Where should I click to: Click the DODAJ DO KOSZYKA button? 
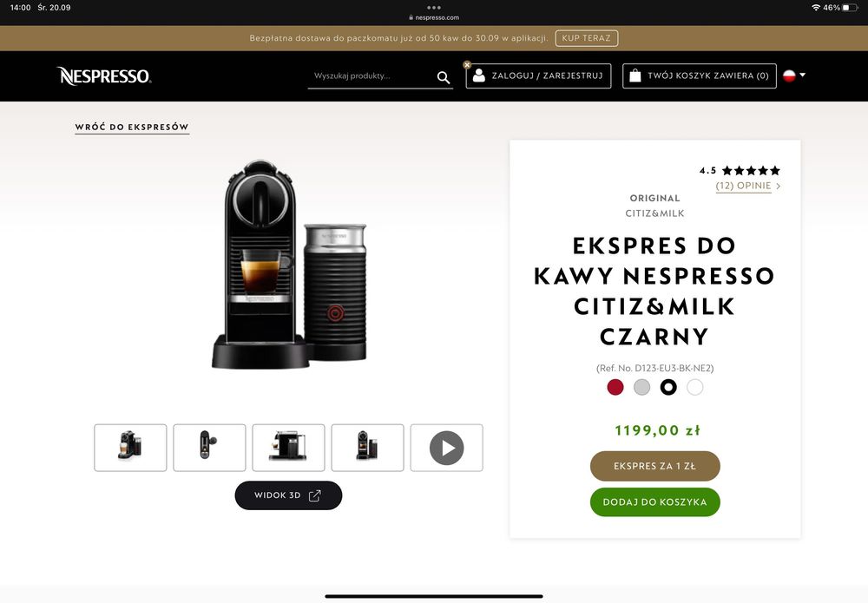[654, 501]
